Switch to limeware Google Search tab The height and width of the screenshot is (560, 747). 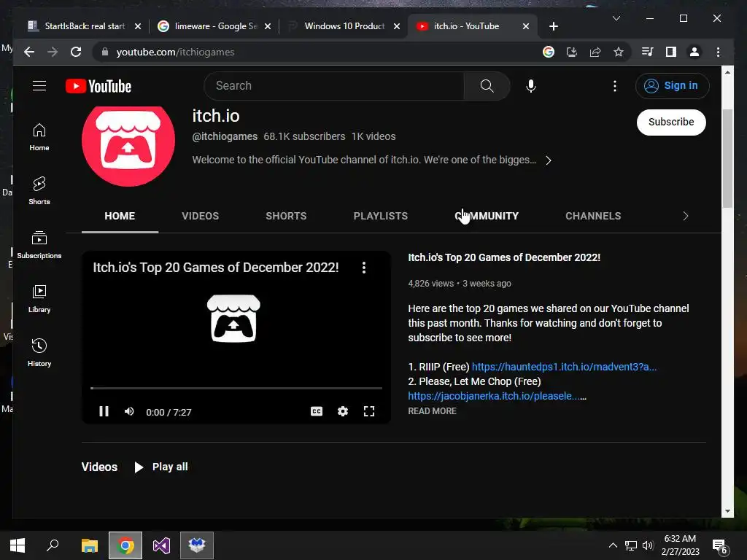pos(215,26)
